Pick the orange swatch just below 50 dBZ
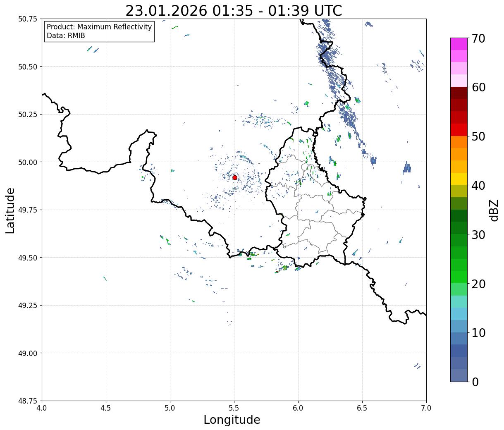The height and width of the screenshot is (430, 504). pos(459,142)
